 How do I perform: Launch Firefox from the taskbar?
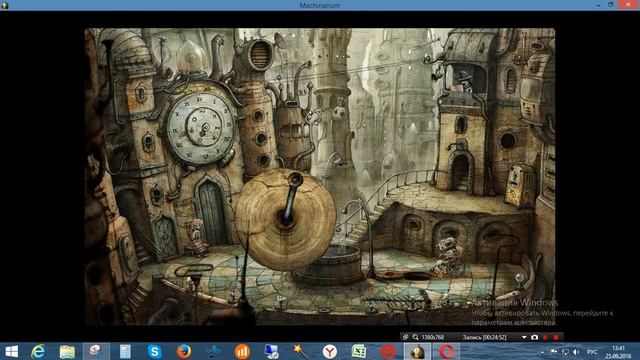184,351
